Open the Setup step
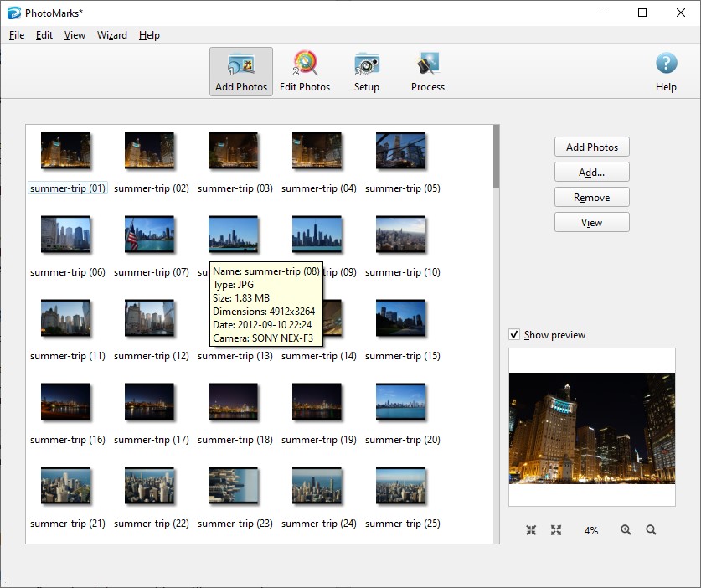701x588 pixels. tap(366, 72)
